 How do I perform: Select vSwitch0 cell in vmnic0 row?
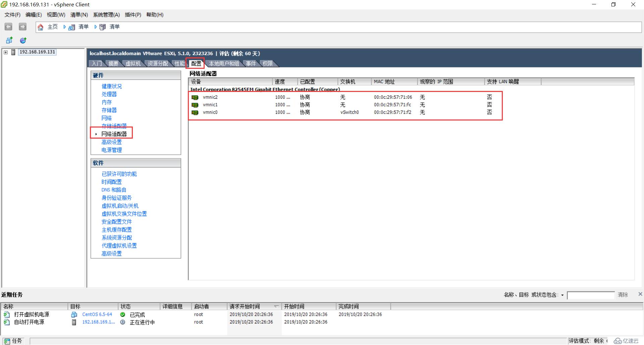[350, 112]
